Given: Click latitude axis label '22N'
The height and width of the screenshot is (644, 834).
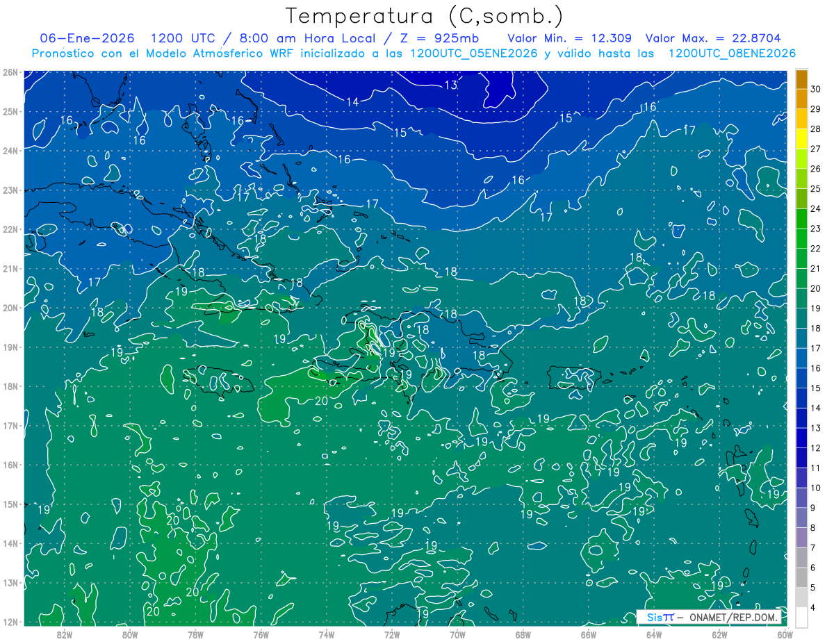Looking at the screenshot, I should coord(10,229).
